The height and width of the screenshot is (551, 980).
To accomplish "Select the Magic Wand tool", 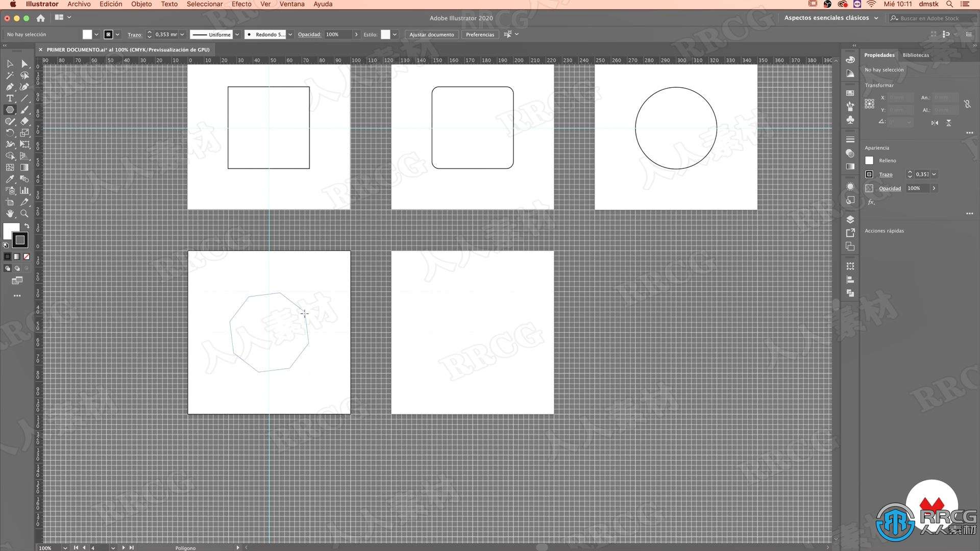I will pos(10,76).
